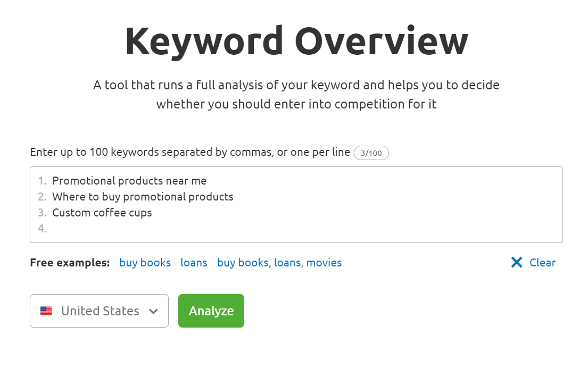Click the Keyword Overview heading
This screenshot has width=588, height=368.
point(296,40)
